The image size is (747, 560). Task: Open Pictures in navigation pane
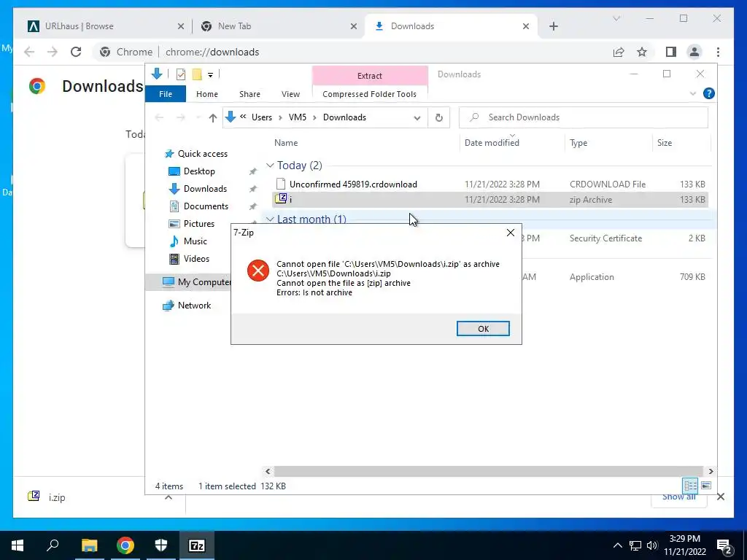coord(198,224)
